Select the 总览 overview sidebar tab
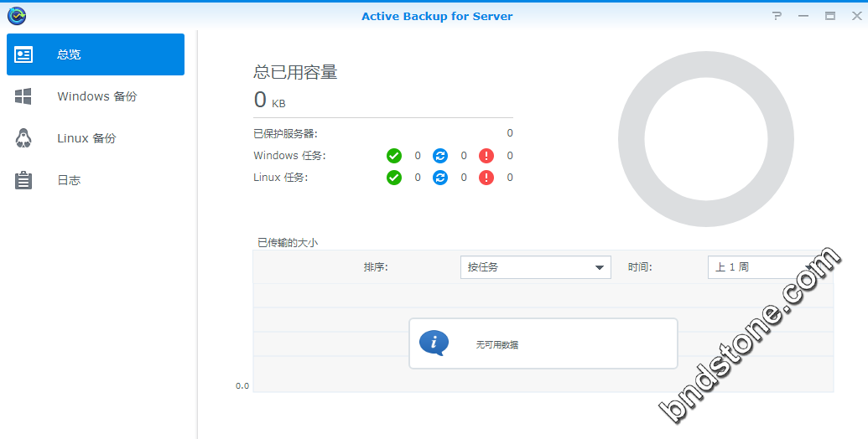 pyautogui.click(x=96, y=54)
